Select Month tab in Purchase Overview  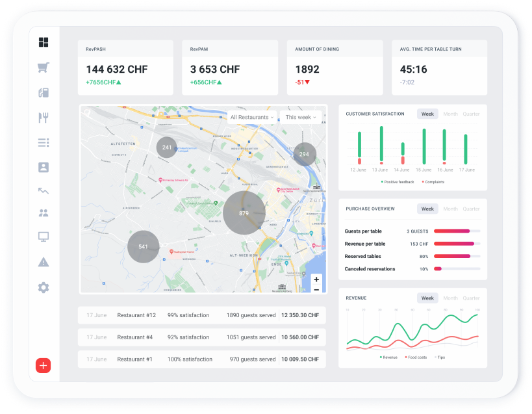[450, 209]
